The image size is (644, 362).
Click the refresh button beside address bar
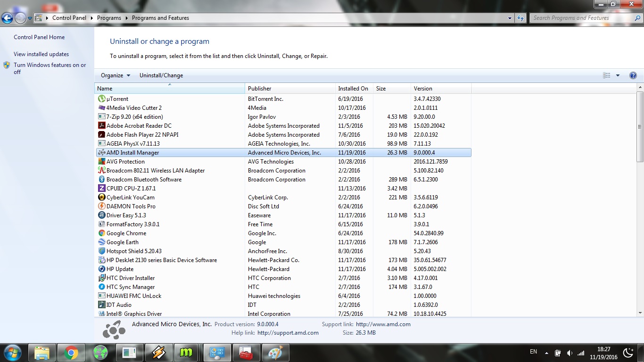tap(520, 18)
